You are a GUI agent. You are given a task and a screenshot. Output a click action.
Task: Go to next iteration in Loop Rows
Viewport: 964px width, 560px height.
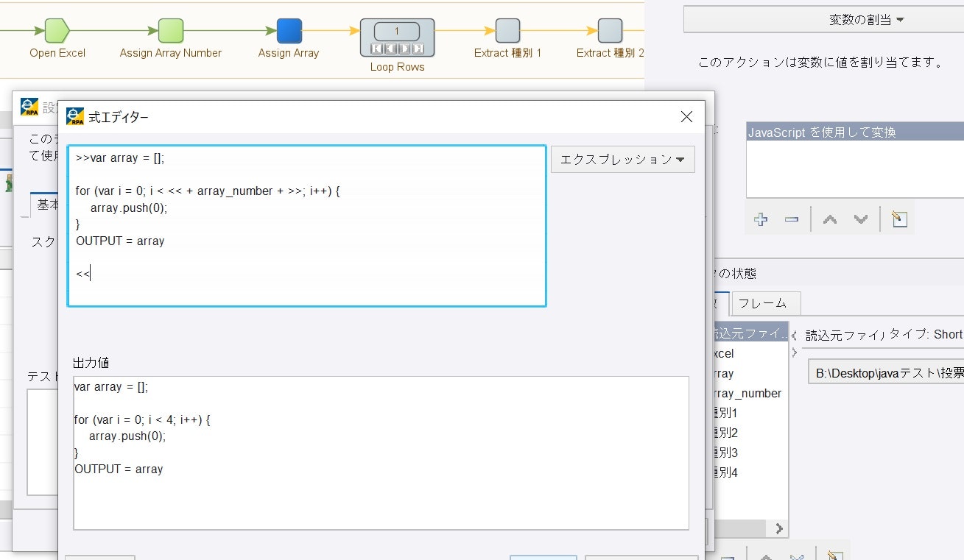pyautogui.click(x=404, y=49)
